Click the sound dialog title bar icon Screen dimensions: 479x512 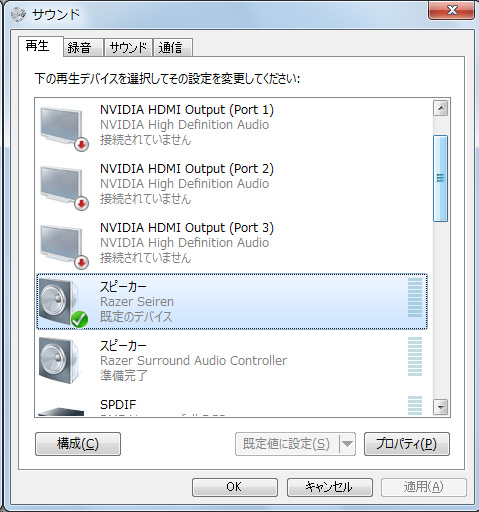coord(18,14)
